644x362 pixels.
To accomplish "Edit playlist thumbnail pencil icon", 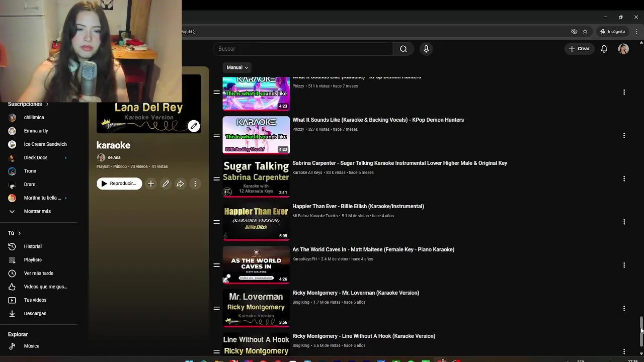I will pyautogui.click(x=194, y=126).
